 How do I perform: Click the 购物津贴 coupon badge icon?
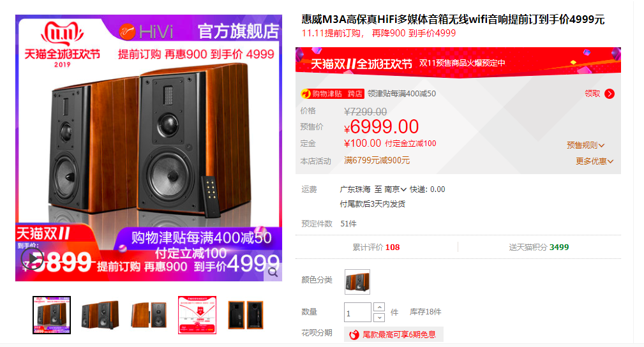click(305, 94)
